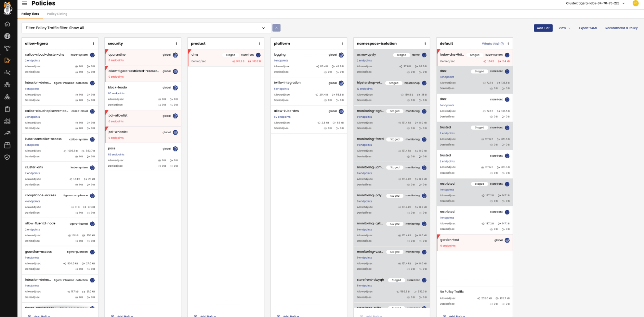Click the Add Tier button
This screenshot has height=317, width=644.
(x=543, y=28)
